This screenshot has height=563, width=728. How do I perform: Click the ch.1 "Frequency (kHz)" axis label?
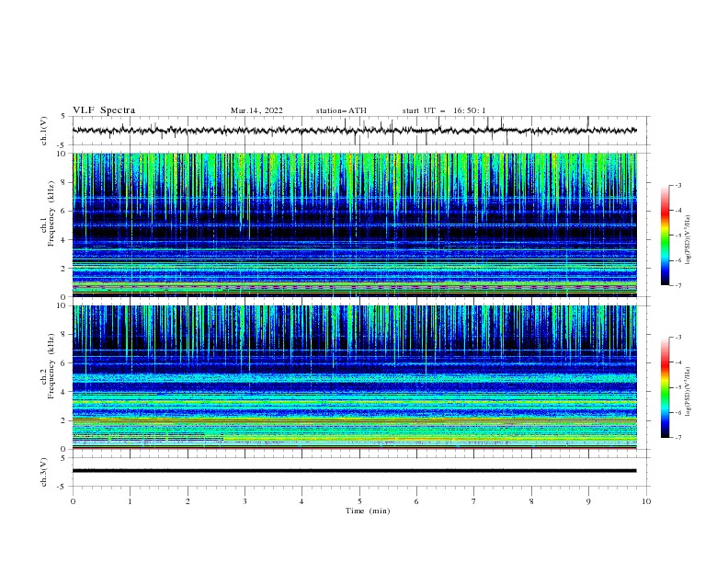[x=51, y=214]
